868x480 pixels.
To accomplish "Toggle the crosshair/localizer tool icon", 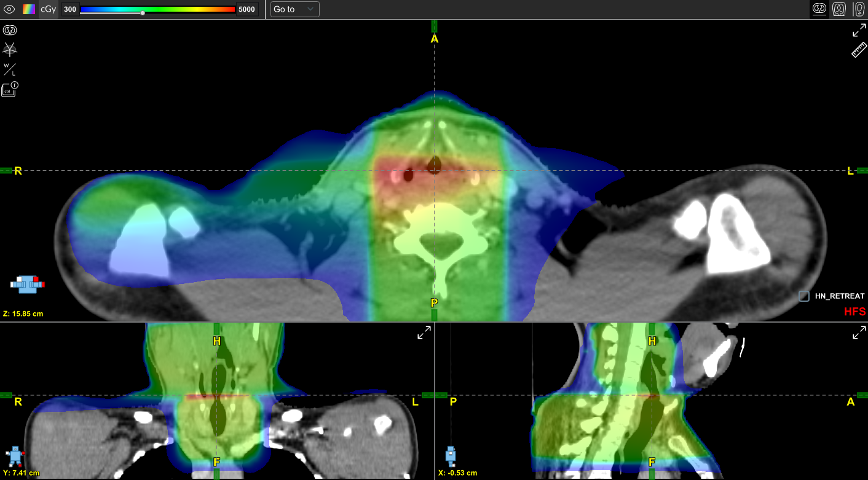I will tap(10, 50).
